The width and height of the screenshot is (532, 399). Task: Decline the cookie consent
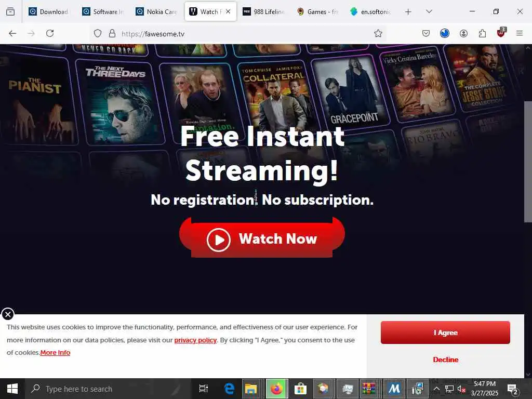(x=445, y=360)
